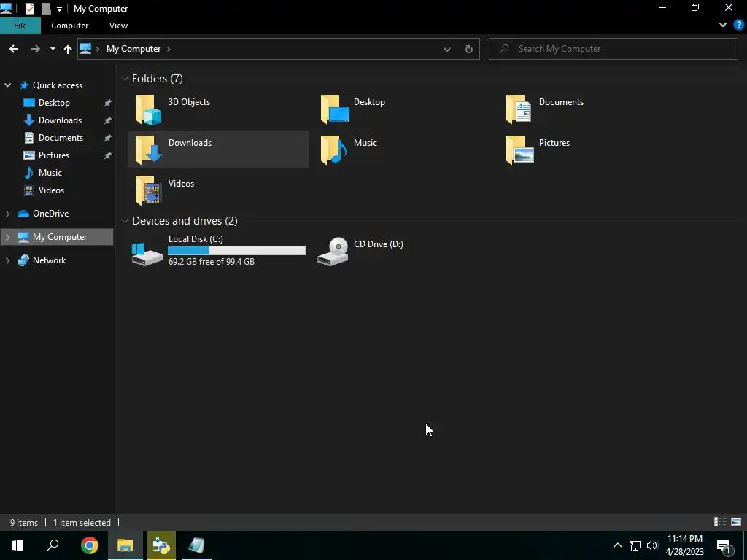Expand the My Computer tree node
Viewport: 747px width, 560px height.
[7, 237]
